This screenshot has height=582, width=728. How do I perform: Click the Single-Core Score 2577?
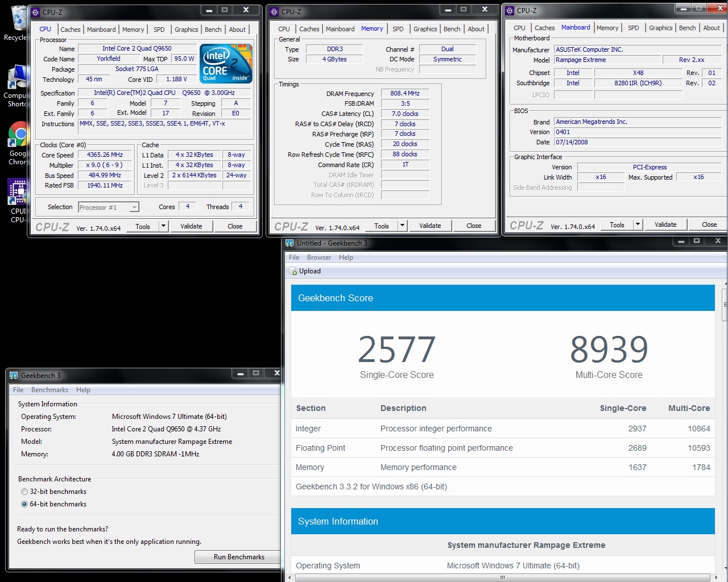[x=397, y=349]
